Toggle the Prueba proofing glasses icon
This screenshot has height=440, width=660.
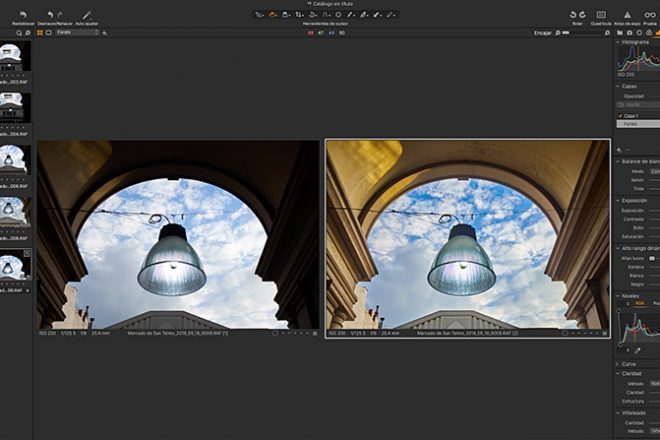point(650,15)
